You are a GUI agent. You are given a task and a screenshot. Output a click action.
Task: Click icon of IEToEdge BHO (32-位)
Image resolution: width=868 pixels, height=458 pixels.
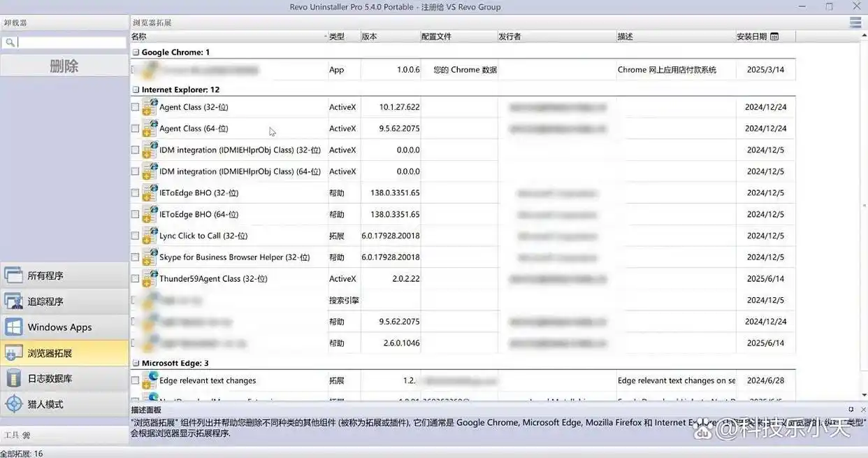pos(150,193)
